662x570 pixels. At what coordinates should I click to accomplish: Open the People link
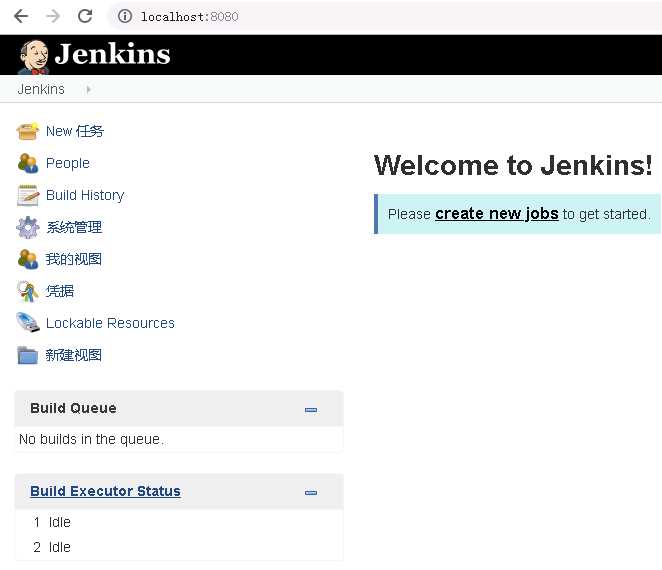pos(68,163)
